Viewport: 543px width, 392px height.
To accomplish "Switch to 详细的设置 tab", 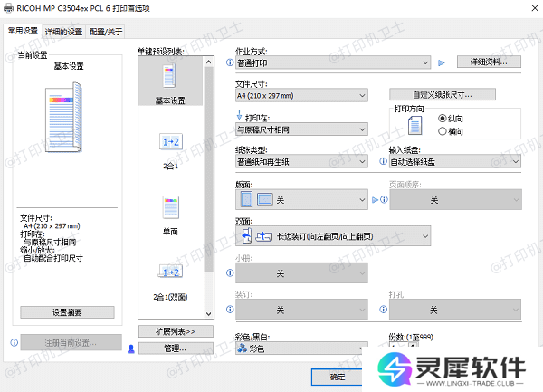I will coord(63,32).
